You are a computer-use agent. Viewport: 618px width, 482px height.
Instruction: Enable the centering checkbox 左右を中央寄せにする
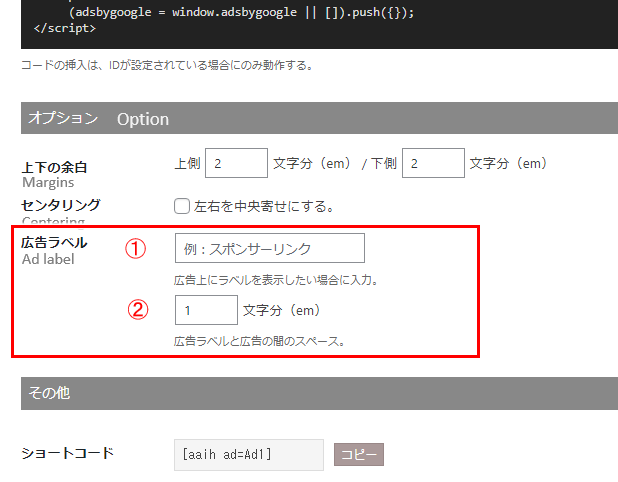[x=182, y=206]
